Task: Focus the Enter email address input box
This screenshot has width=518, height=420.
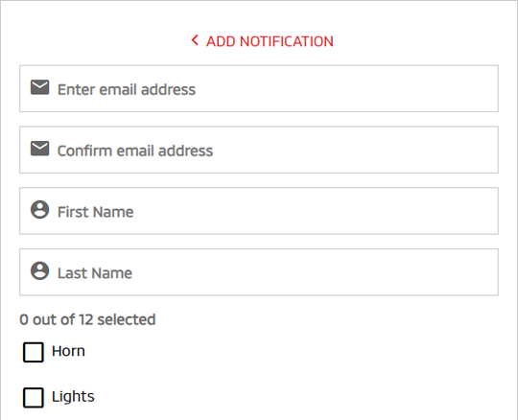Action: coord(259,89)
